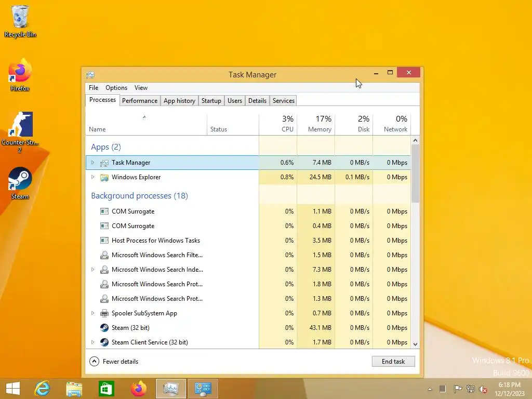Screen dimensions: 532x399
Task: Click the Microsoft Windows Search Indexer icon
Action: [x=104, y=270]
